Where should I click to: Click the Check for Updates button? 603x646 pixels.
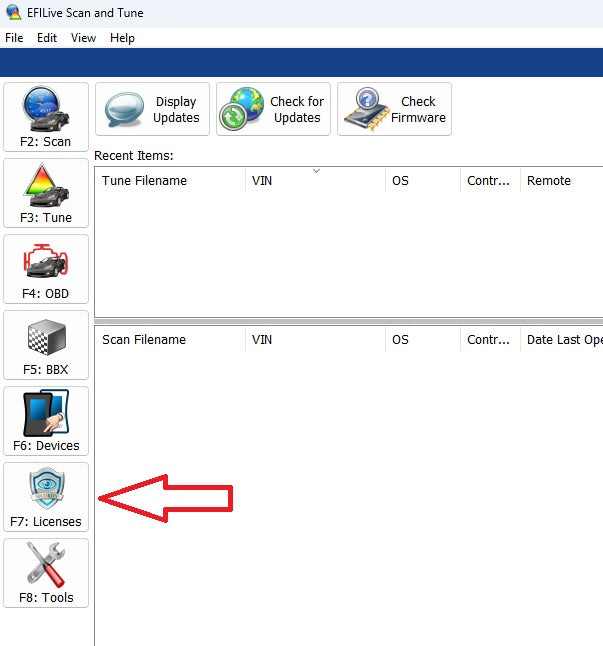click(x=273, y=109)
